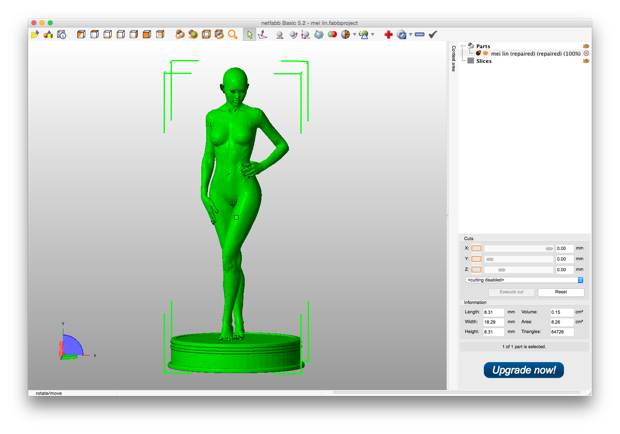Viewport: 620px width, 434px height.
Task: Click the red and green spheres icon
Action: pyautogui.click(x=332, y=35)
